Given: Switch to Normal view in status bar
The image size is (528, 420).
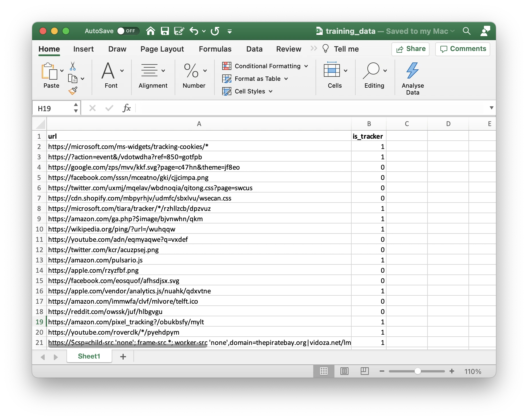Looking at the screenshot, I should point(324,371).
